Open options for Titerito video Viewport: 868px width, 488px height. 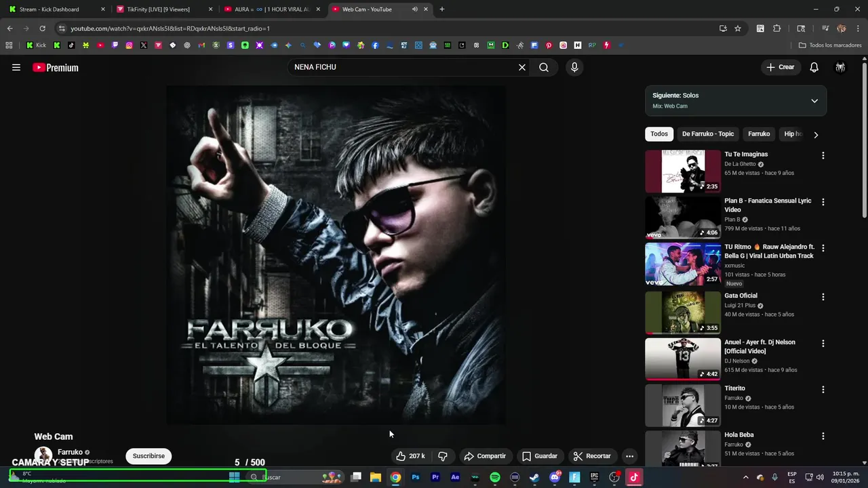823,390
